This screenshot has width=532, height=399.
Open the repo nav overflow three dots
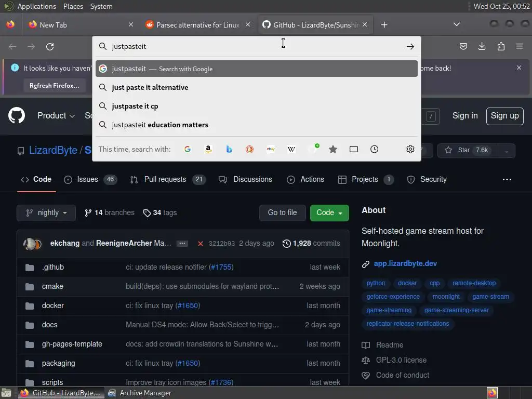[x=507, y=179]
